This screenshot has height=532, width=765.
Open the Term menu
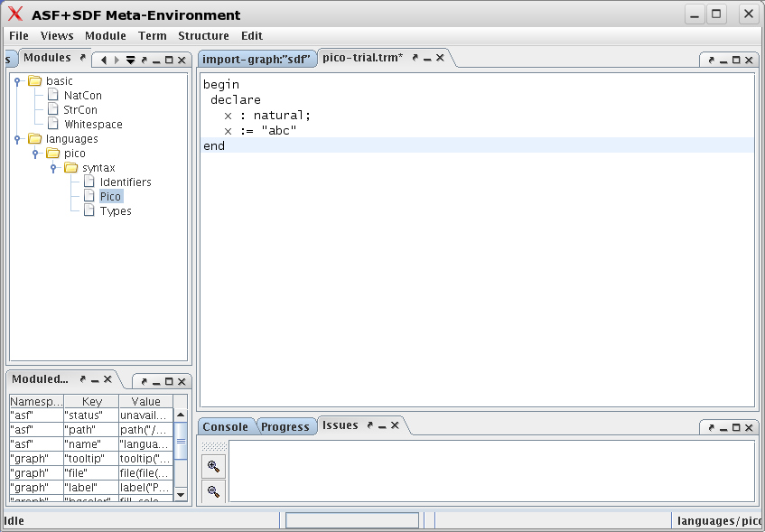click(x=152, y=35)
